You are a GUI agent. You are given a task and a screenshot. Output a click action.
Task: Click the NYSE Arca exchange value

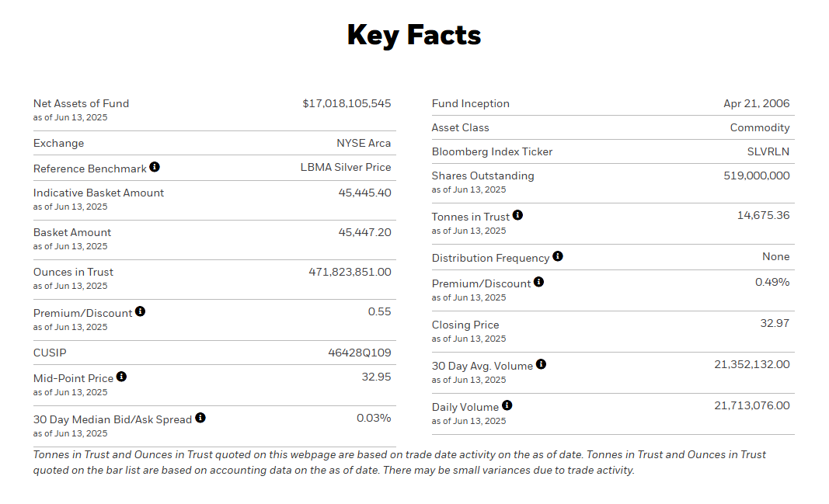(364, 143)
